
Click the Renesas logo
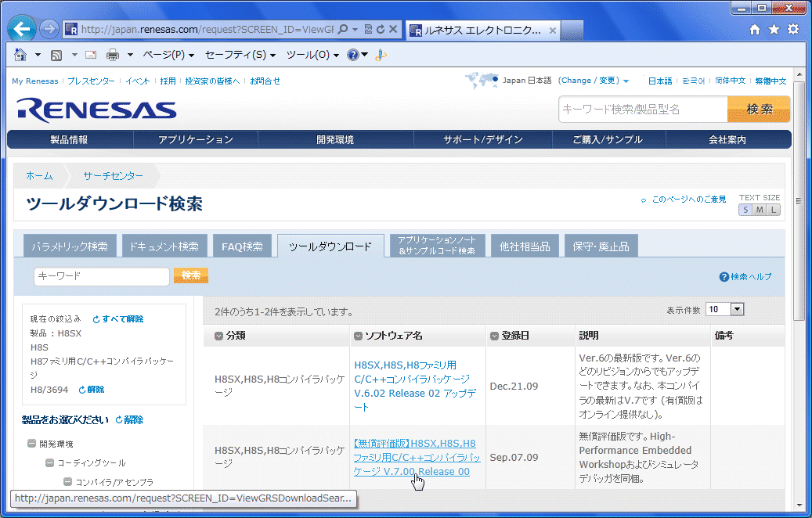96,110
